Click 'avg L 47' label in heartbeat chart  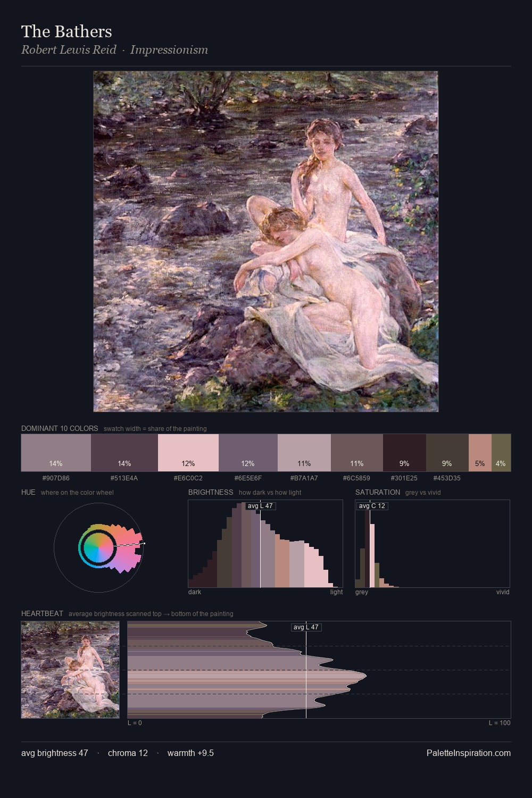click(x=306, y=627)
